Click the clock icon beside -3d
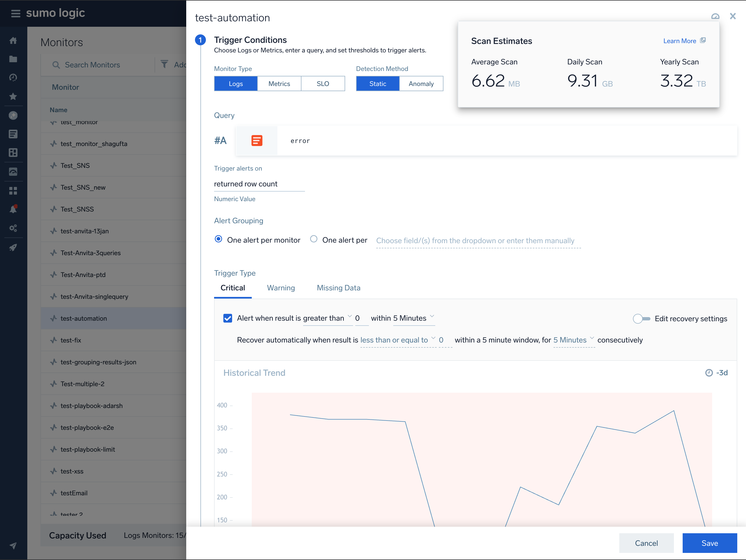746x560 pixels. point(709,373)
